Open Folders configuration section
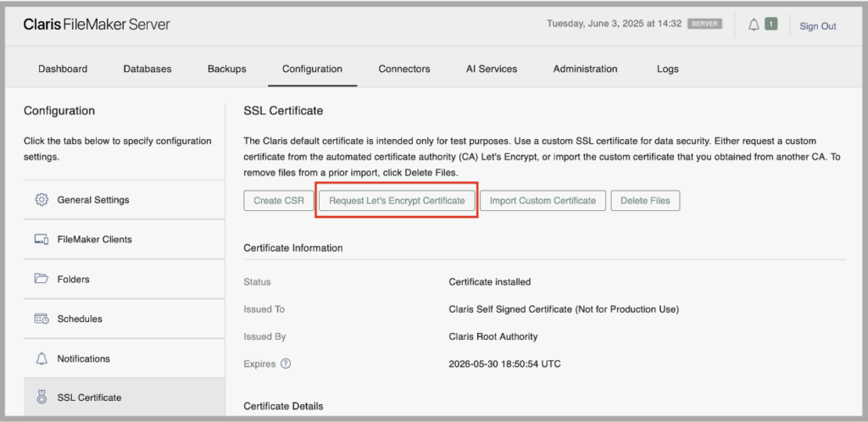The width and height of the screenshot is (868, 422). 124,280
